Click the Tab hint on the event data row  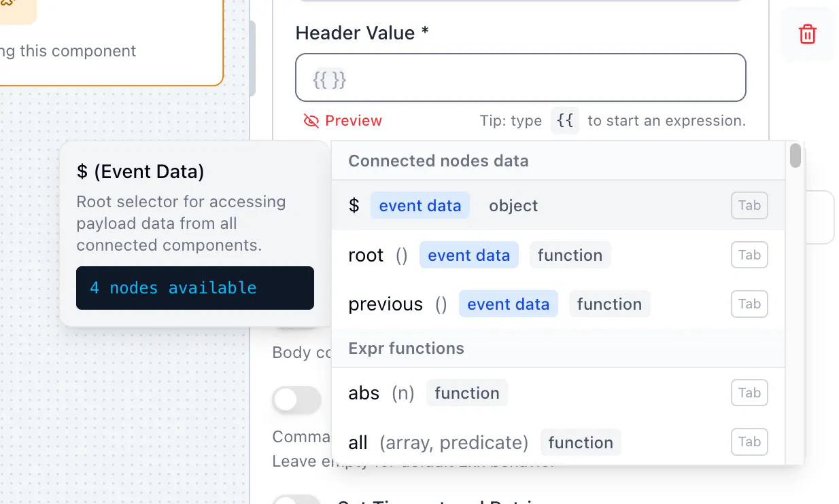click(x=749, y=205)
